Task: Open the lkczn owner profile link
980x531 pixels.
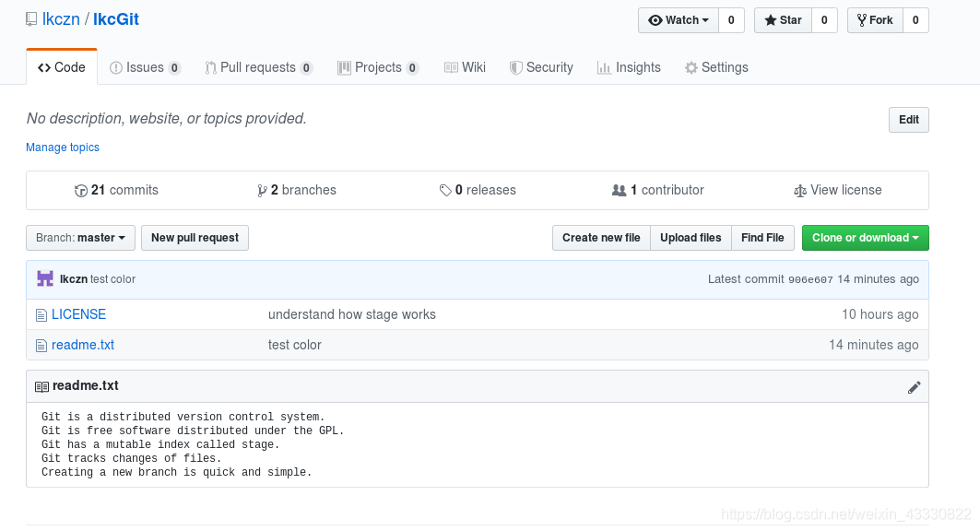Action: [61, 19]
